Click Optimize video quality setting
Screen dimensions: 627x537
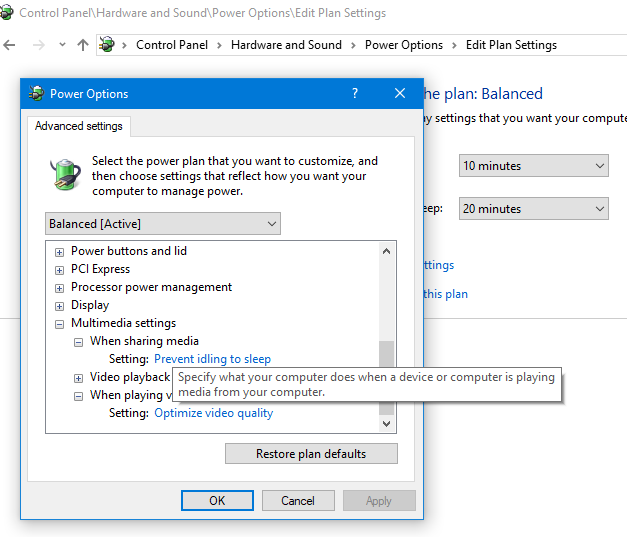[x=214, y=413]
